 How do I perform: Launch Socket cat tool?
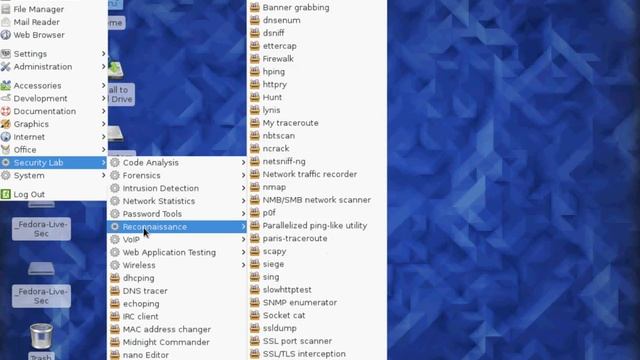point(317,316)
